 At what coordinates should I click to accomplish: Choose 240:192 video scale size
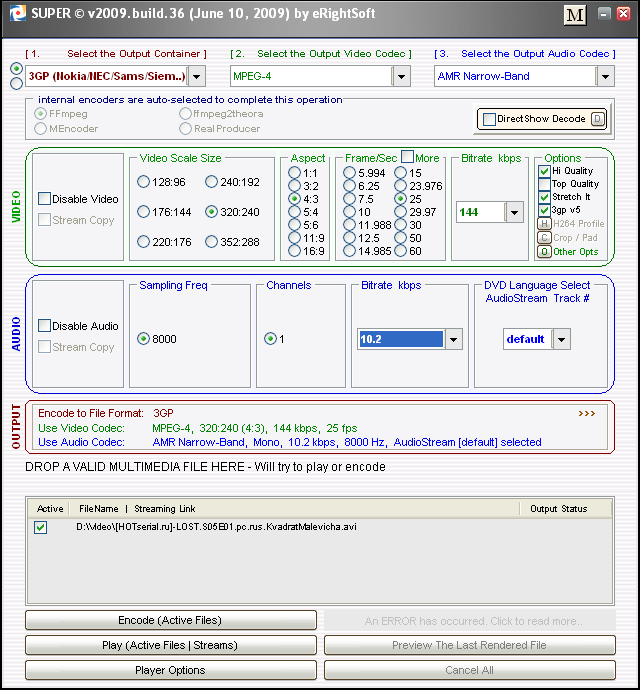(x=211, y=182)
